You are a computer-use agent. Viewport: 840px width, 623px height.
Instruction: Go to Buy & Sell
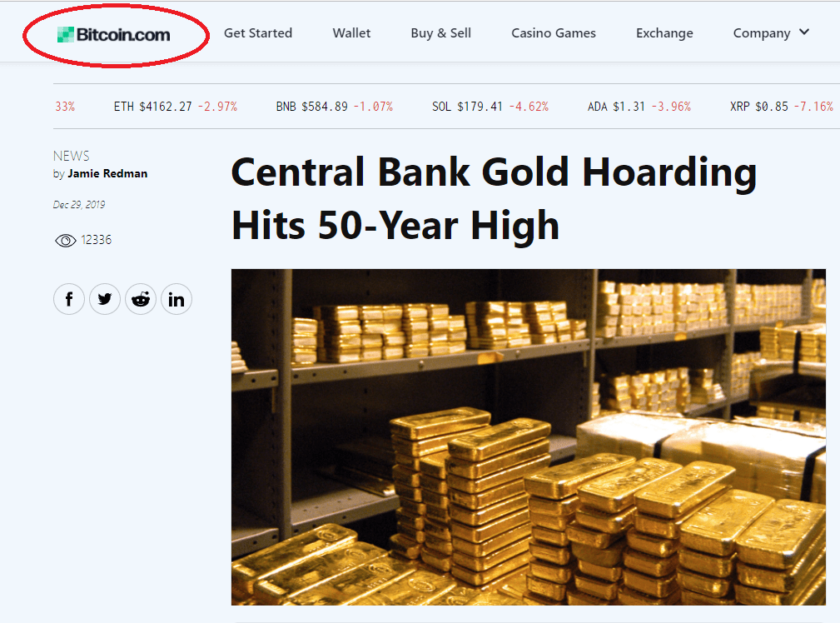tap(440, 33)
